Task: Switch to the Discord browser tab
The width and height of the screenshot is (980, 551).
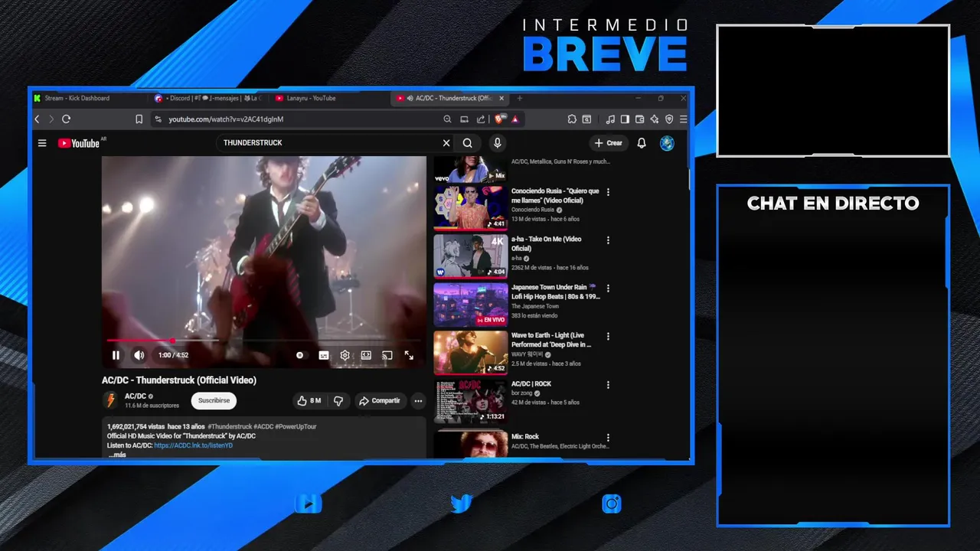Action: coord(208,98)
